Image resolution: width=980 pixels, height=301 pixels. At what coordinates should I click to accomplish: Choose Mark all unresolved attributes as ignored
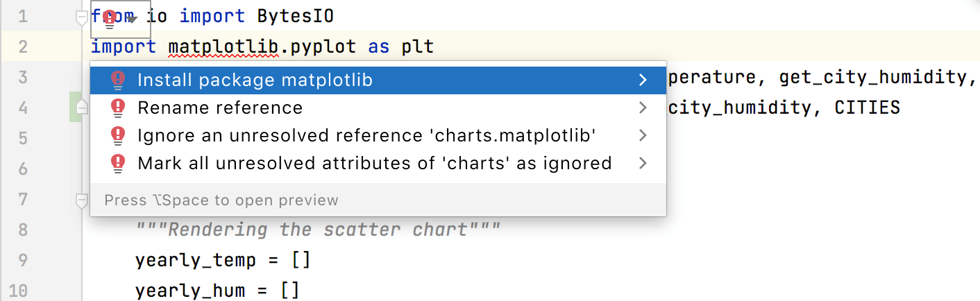[374, 164]
